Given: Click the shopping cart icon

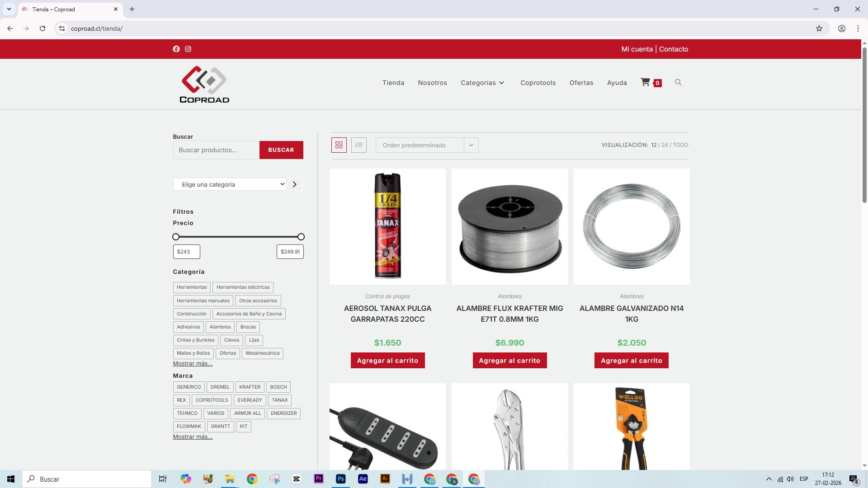Looking at the screenshot, I should pos(646,82).
